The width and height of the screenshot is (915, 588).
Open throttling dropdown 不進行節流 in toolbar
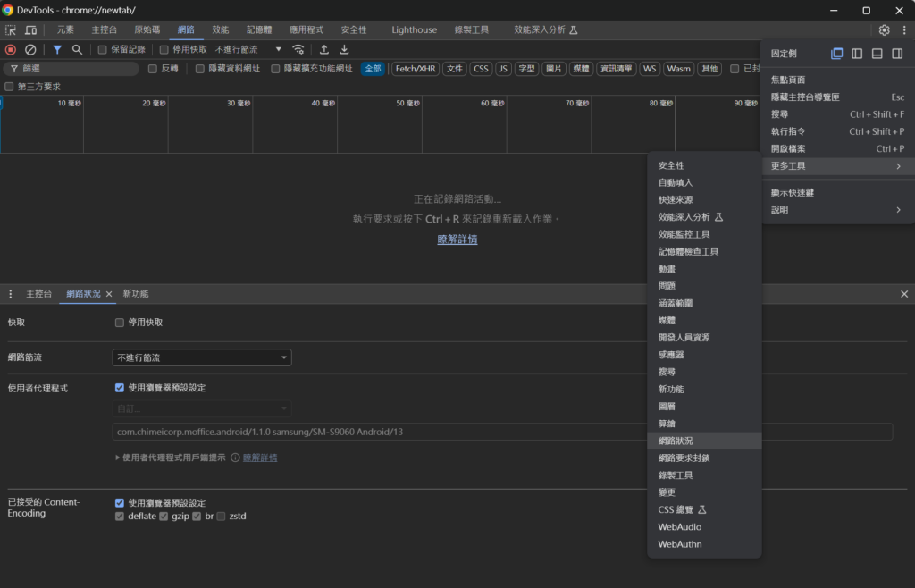248,49
